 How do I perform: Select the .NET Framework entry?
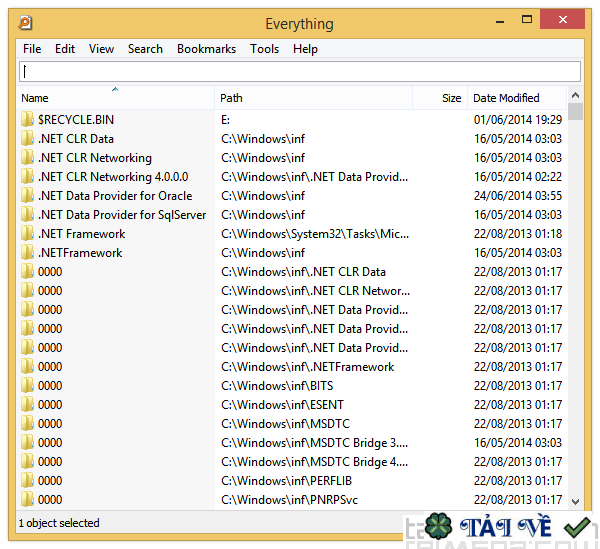[82, 233]
